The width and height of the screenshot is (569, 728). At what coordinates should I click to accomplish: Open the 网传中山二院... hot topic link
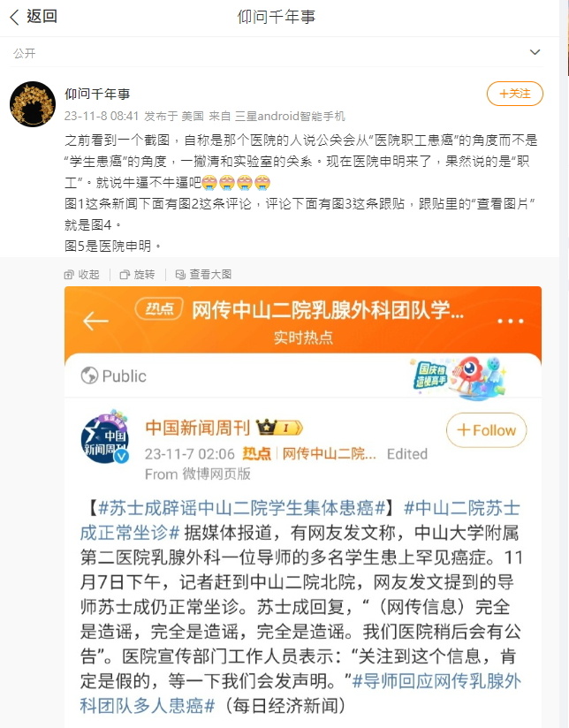click(330, 453)
